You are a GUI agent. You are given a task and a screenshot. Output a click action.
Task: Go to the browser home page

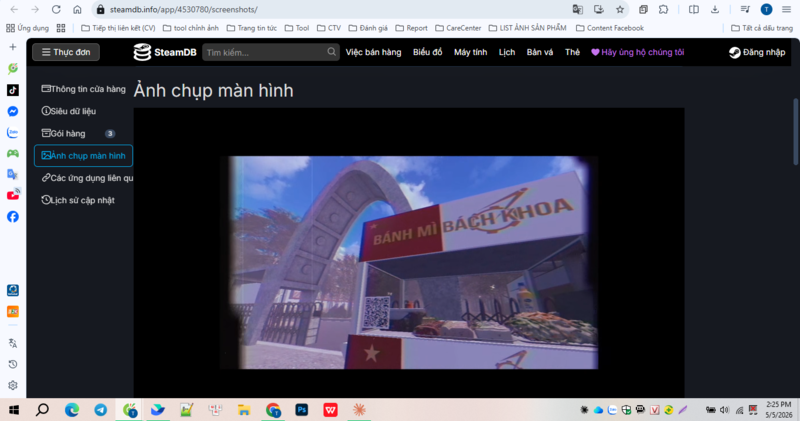tap(77, 9)
